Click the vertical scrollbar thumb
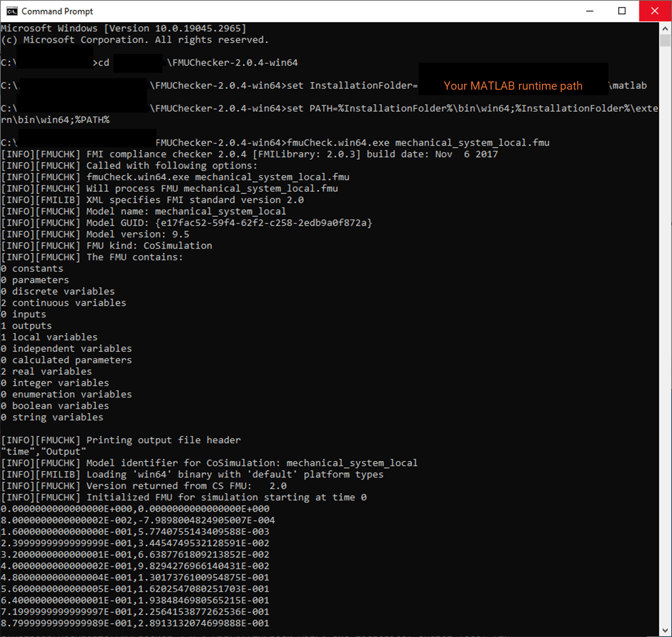 [665, 40]
